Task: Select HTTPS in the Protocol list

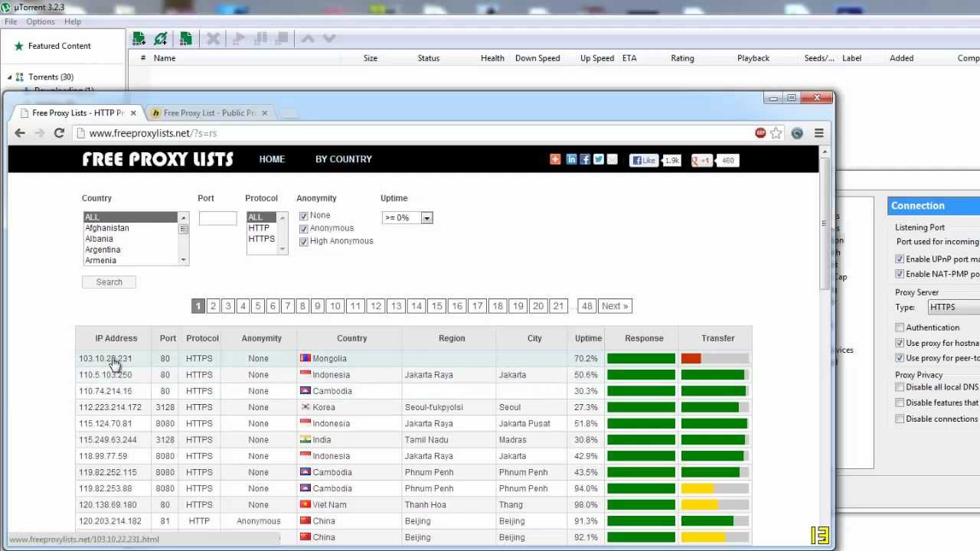Action: [261, 239]
